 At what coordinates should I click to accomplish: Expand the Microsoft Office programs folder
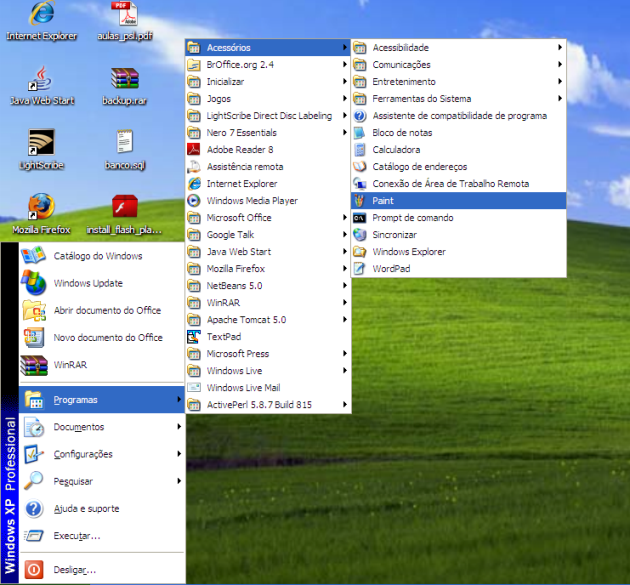(238, 218)
